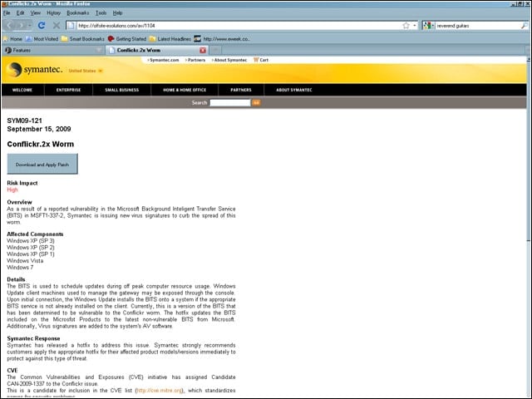The width and height of the screenshot is (532, 399).
Task: Open the cve.mitre.org hyperlink
Action: 160,391
